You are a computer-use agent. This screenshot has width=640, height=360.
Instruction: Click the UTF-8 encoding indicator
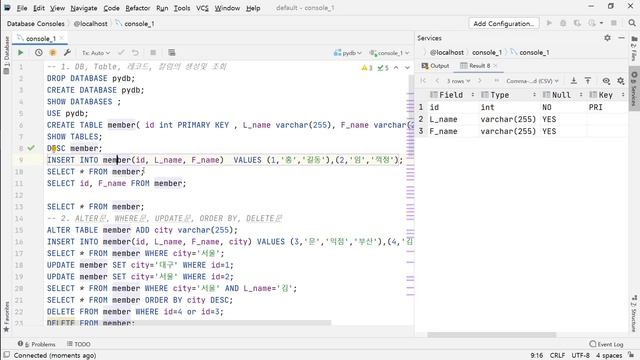tap(580, 356)
